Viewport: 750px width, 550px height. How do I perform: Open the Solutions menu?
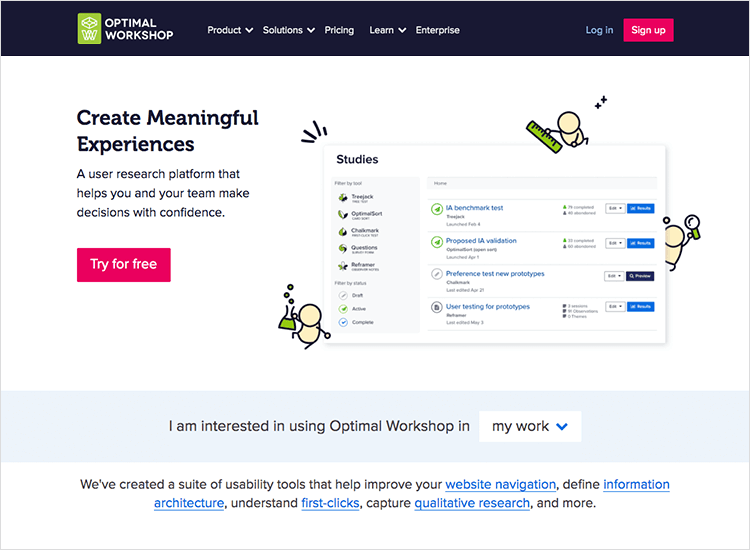click(288, 30)
